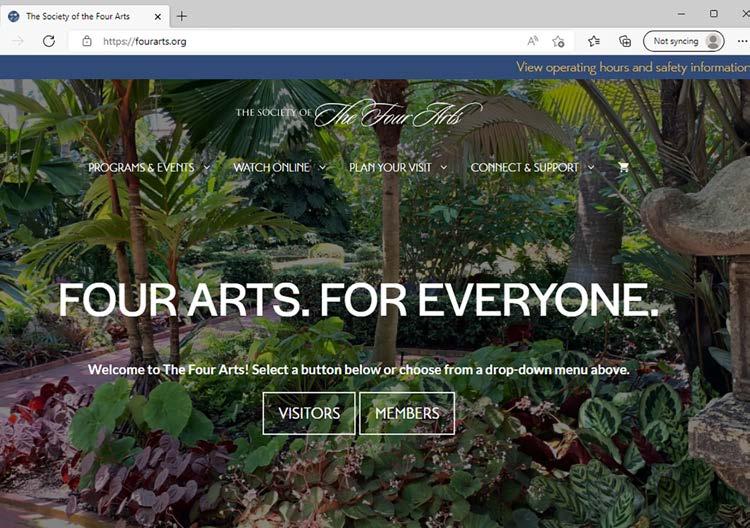750x528 pixels.
Task: Reload the page with the refresh icon
Action: tap(49, 41)
